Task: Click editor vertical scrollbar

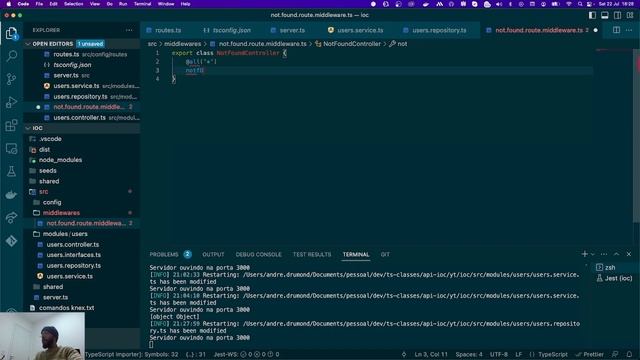Action: click(637, 135)
